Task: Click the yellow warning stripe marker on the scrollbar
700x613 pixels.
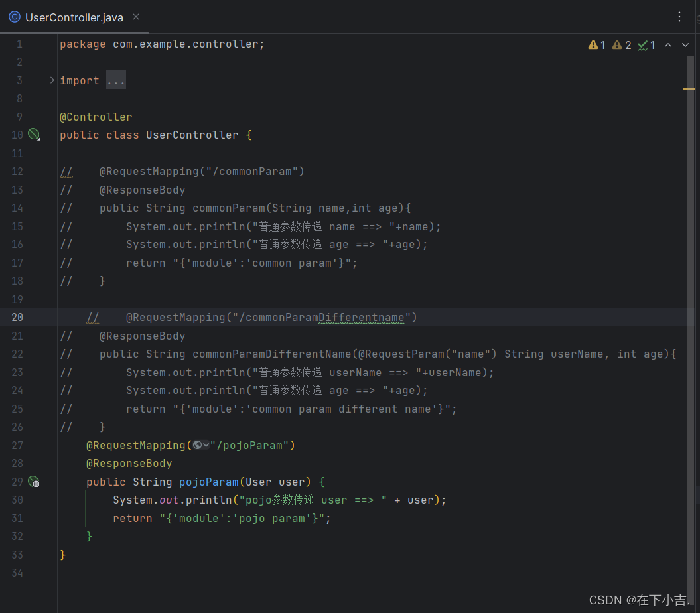Action: 689,89
